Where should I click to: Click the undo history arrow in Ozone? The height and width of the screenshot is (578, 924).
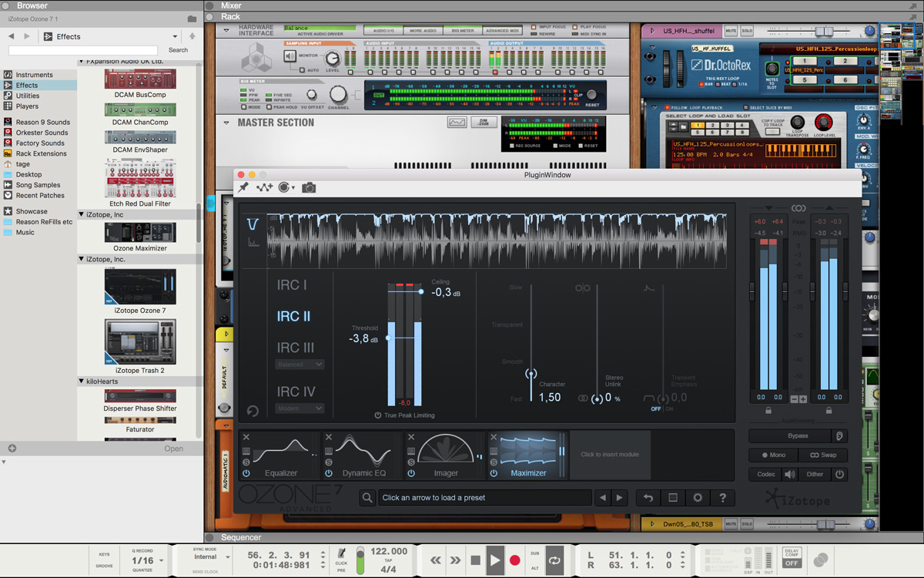pyautogui.click(x=648, y=498)
